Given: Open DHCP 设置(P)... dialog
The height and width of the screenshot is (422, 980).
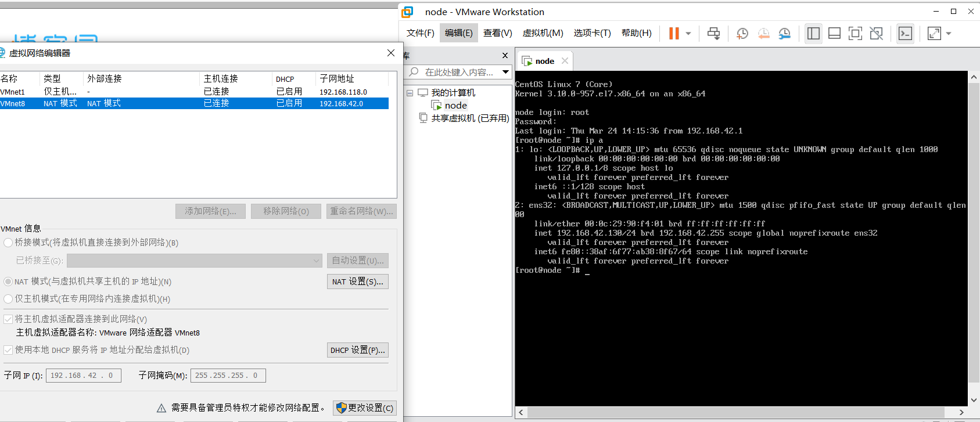Looking at the screenshot, I should pos(358,350).
